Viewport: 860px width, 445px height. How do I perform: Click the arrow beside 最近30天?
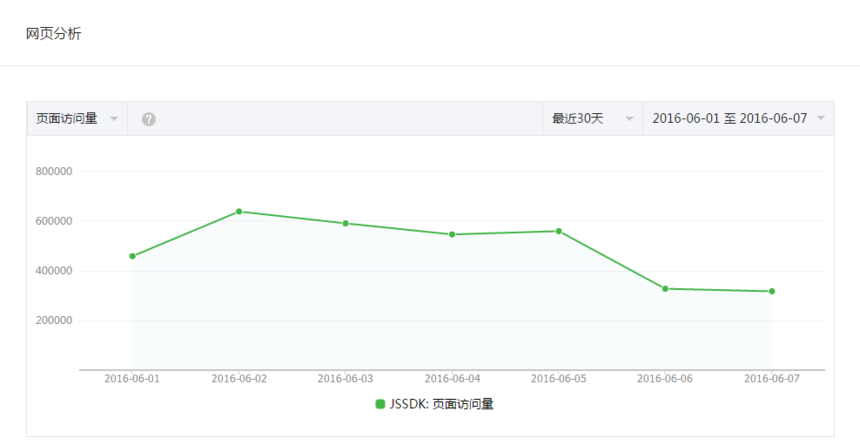click(630, 119)
